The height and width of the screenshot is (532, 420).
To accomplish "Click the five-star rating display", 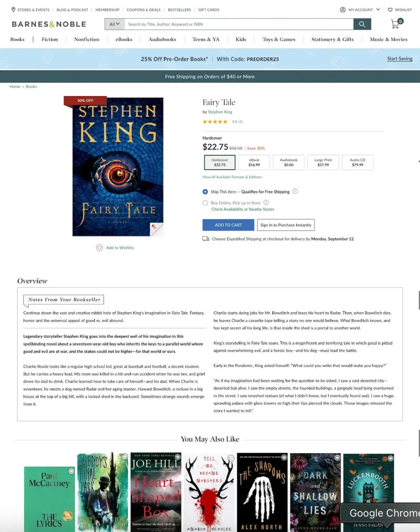I will (215, 122).
